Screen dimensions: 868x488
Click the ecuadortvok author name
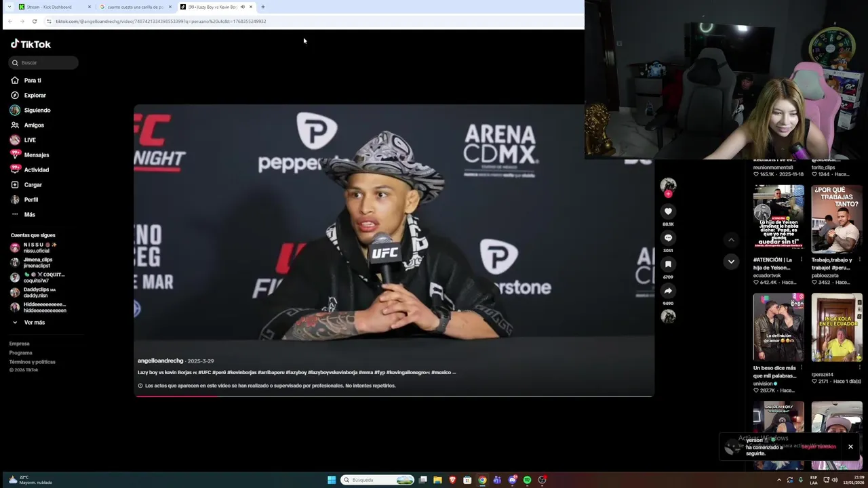coord(767,275)
